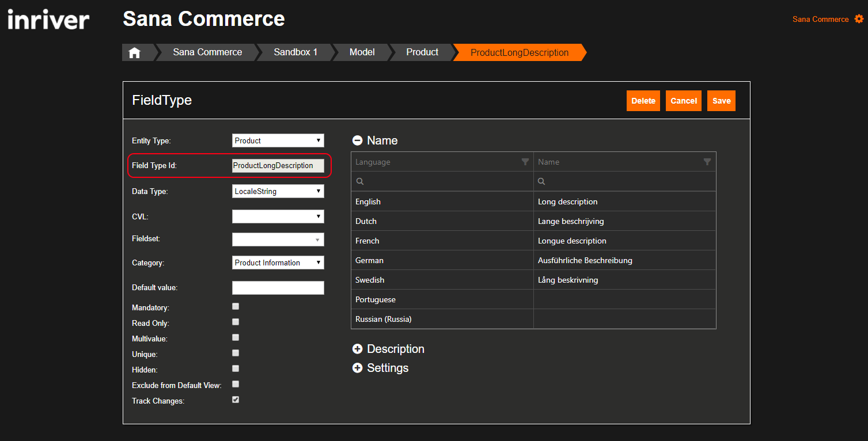The image size is (868, 441).
Task: Expand the Description section
Action: click(357, 349)
